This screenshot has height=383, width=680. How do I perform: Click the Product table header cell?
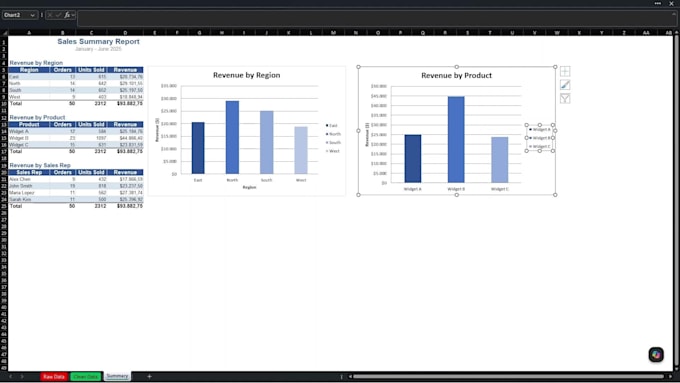pyautogui.click(x=29, y=124)
